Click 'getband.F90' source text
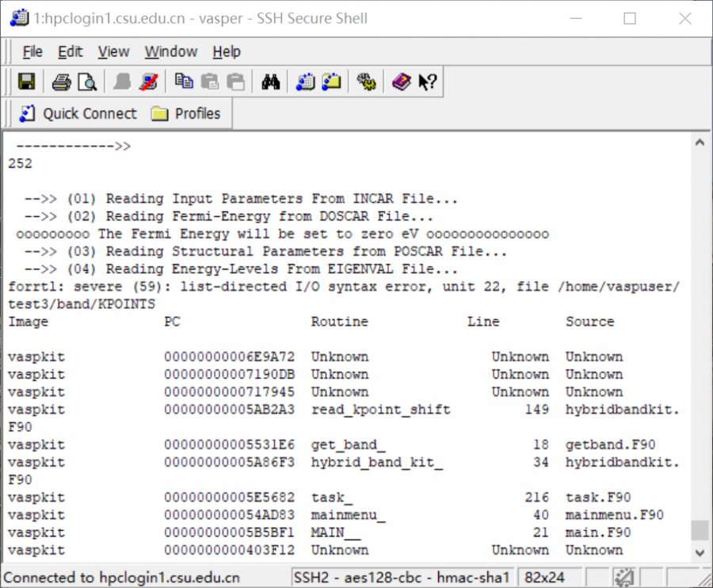Viewport: 713px width, 588px height. (x=610, y=445)
